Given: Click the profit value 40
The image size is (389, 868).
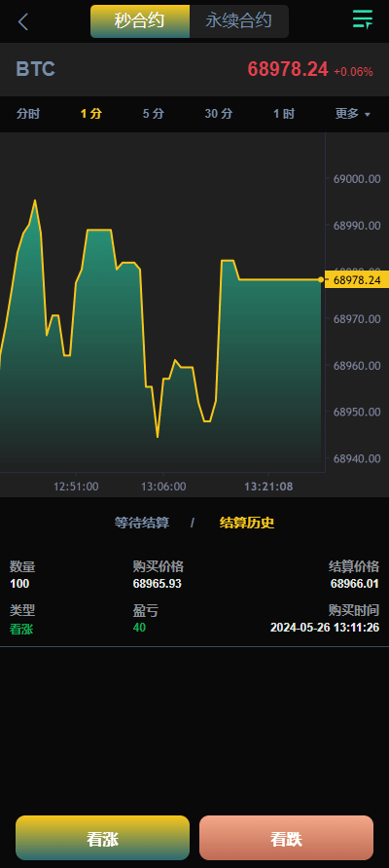Looking at the screenshot, I should pyautogui.click(x=139, y=628).
